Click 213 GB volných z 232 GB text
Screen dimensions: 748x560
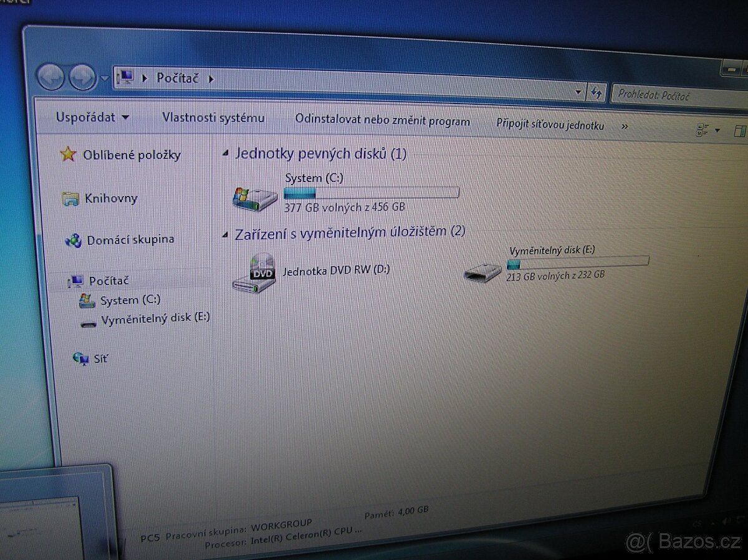pos(555,275)
